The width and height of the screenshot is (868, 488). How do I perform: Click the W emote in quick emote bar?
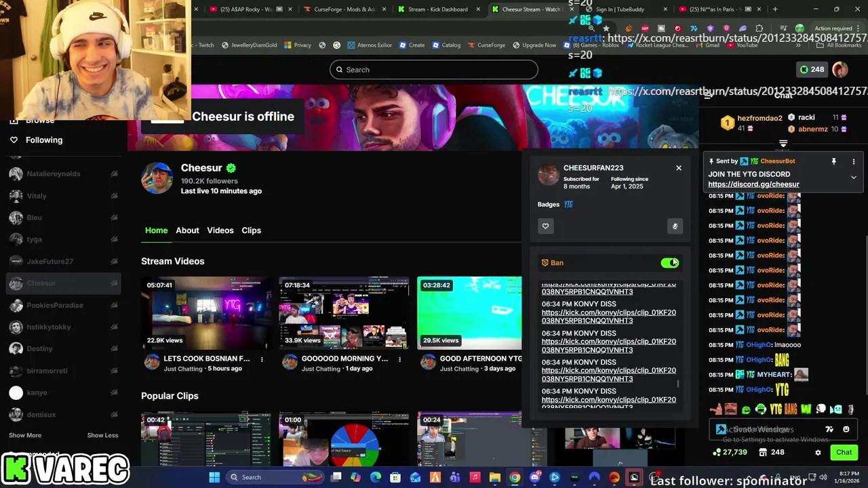point(806,409)
